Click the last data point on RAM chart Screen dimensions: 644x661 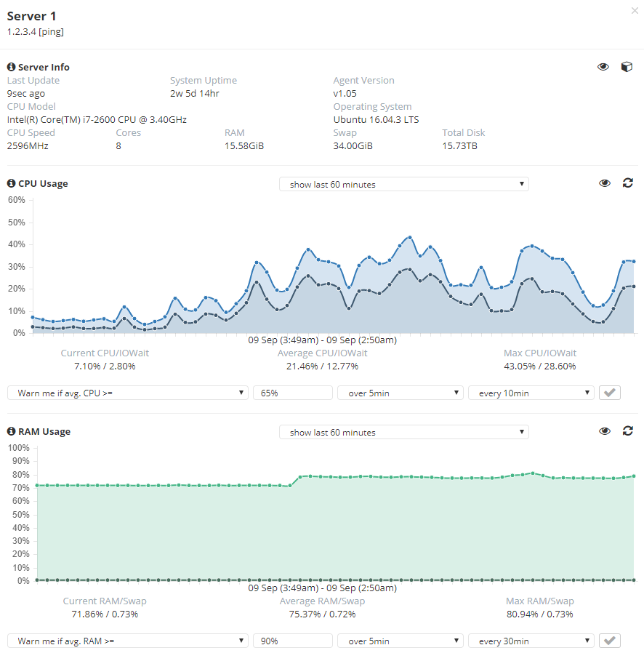click(x=634, y=476)
